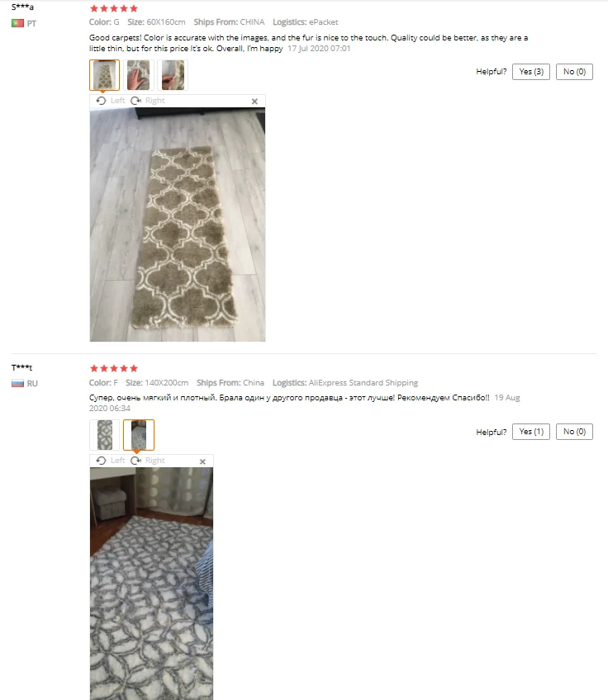Select first thumbnail of beige runner carpet

(105, 75)
